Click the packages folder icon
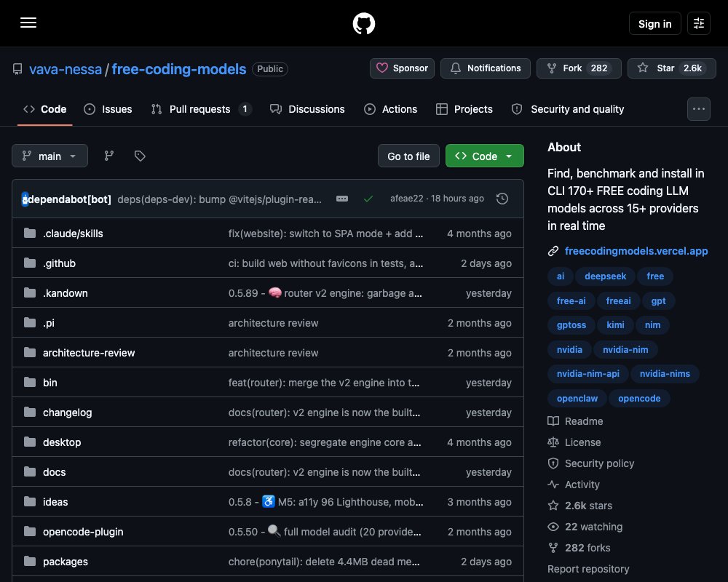728x582 pixels. [30, 561]
